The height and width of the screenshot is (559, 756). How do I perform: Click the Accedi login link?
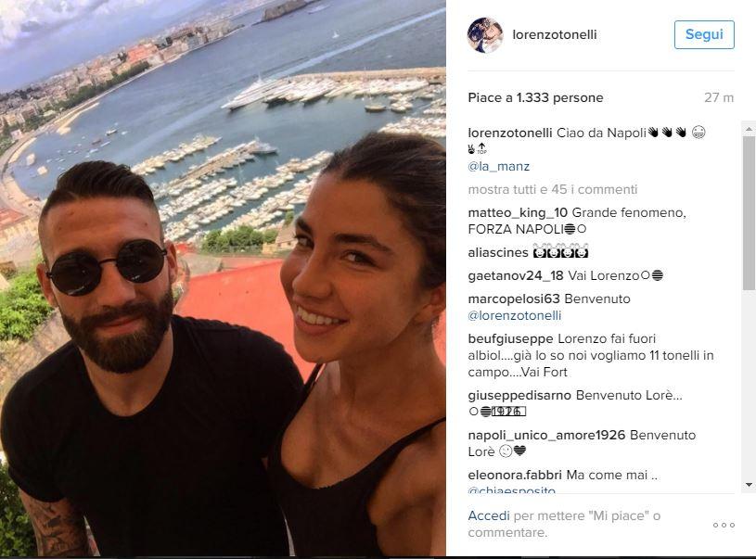coord(489,515)
